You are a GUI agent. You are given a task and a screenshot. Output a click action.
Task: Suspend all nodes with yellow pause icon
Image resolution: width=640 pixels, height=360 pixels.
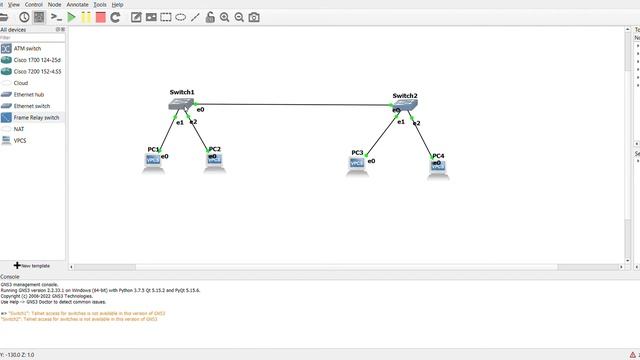(86, 17)
